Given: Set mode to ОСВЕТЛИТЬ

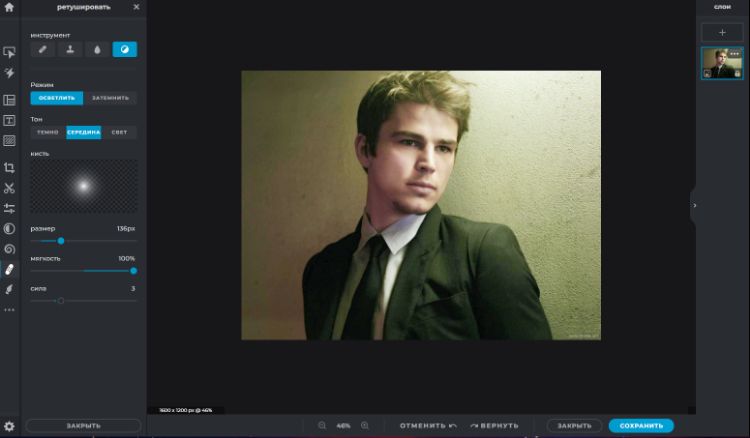Looking at the screenshot, I should point(56,98).
